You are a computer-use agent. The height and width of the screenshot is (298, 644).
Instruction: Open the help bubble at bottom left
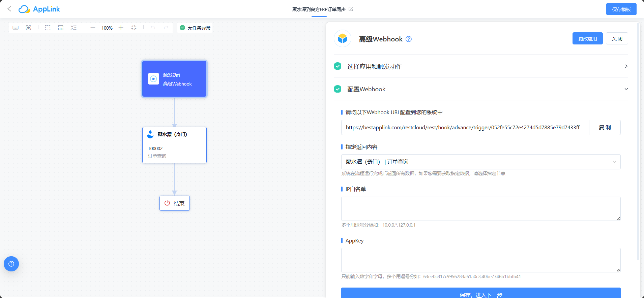click(11, 264)
